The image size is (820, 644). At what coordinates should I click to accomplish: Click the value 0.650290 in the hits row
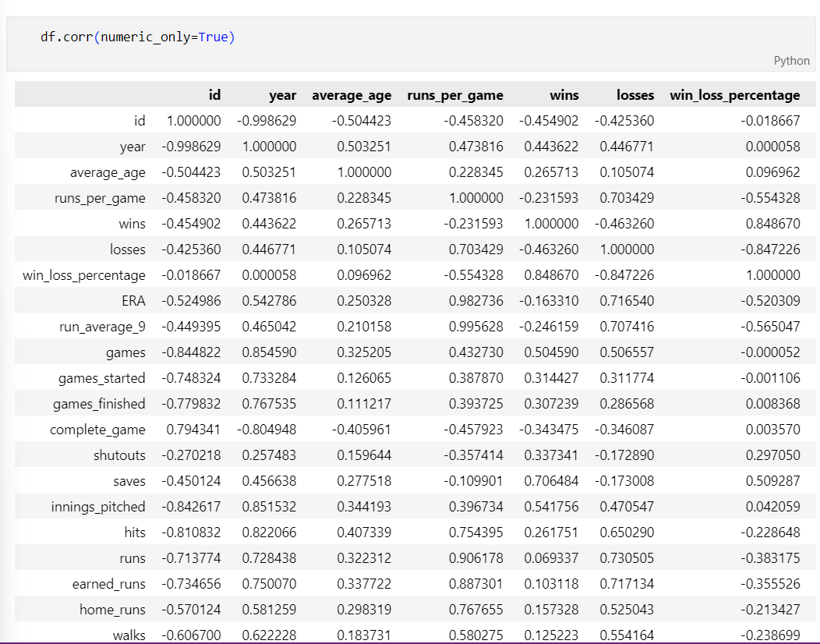(x=627, y=532)
